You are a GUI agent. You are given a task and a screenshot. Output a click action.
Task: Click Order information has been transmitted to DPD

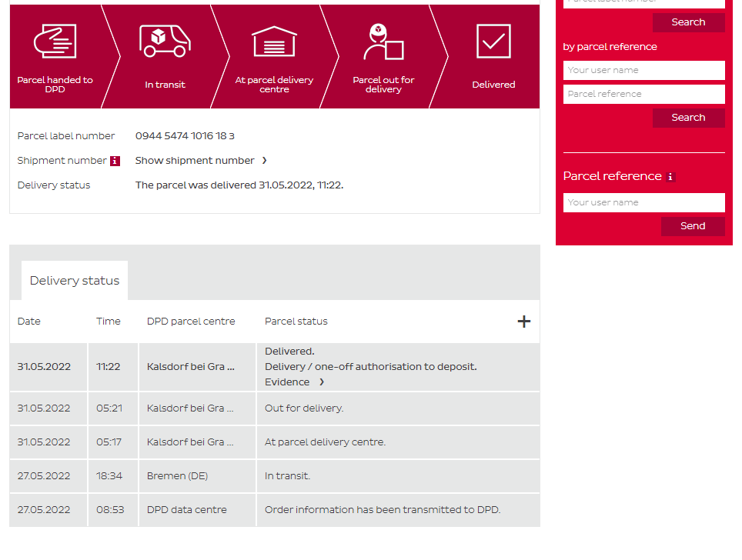point(383,510)
